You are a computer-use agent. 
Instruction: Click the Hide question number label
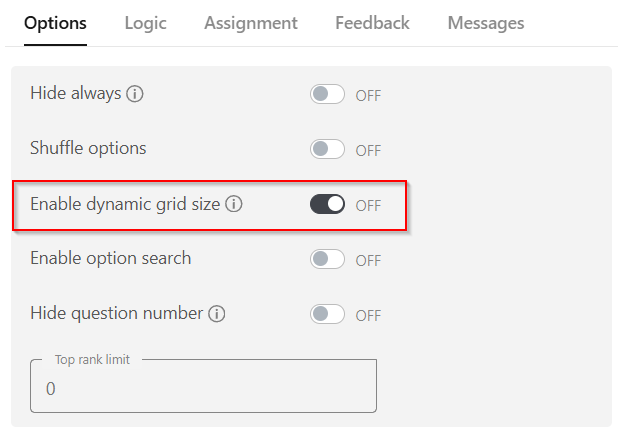click(116, 314)
